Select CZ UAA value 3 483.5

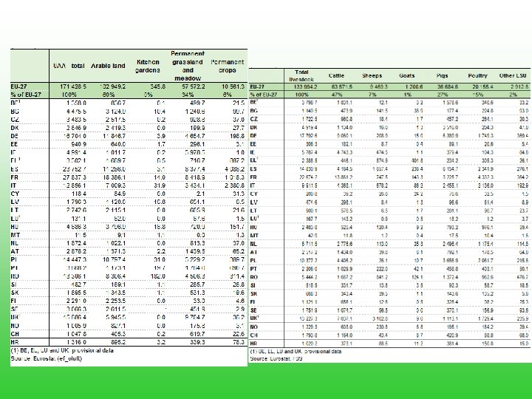tap(76, 120)
